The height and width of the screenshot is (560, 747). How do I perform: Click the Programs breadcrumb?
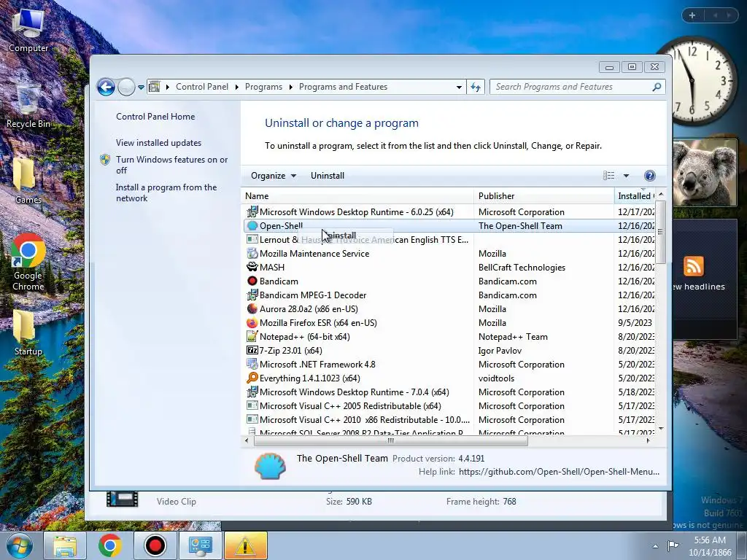263,87
